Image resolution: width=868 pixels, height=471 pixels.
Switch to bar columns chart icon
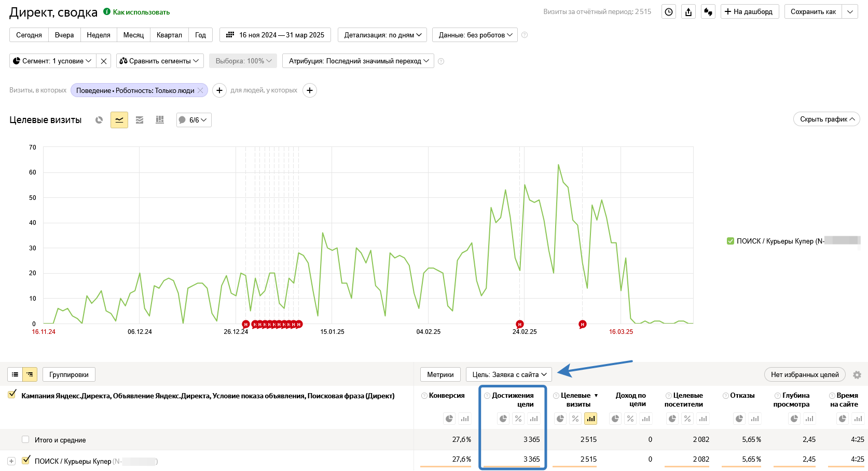pos(160,120)
